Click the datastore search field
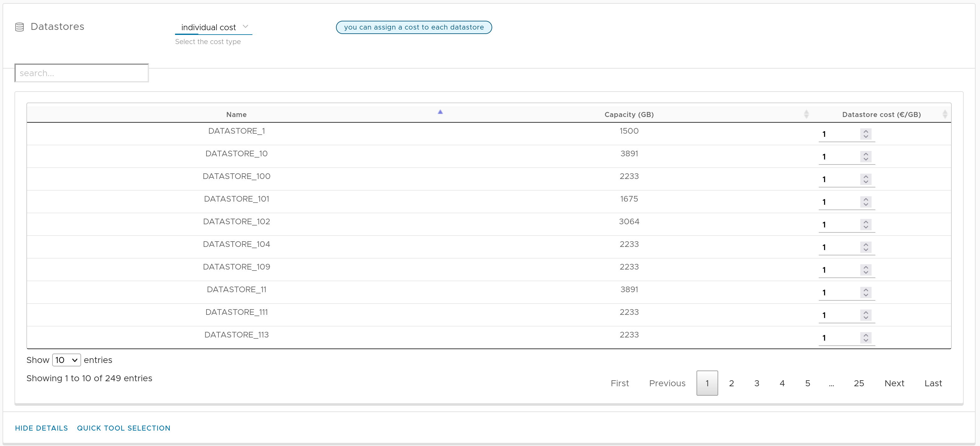Viewport: 980px width, 446px height. coord(81,73)
